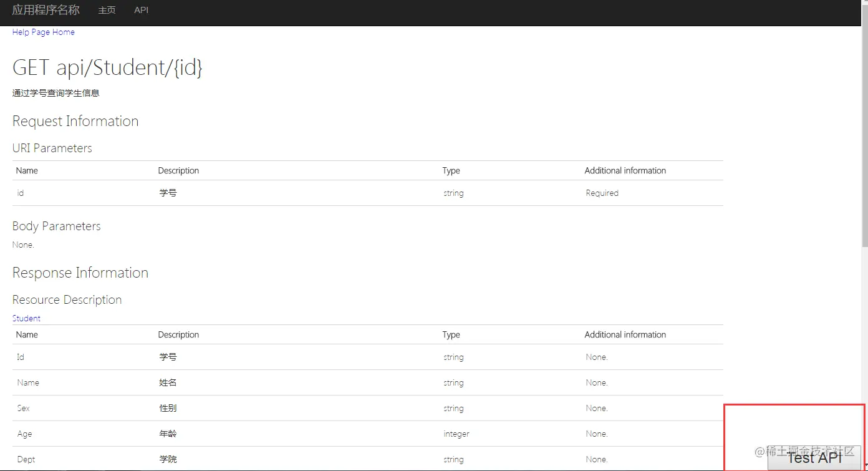Select the 年龄 description cell

pos(168,434)
